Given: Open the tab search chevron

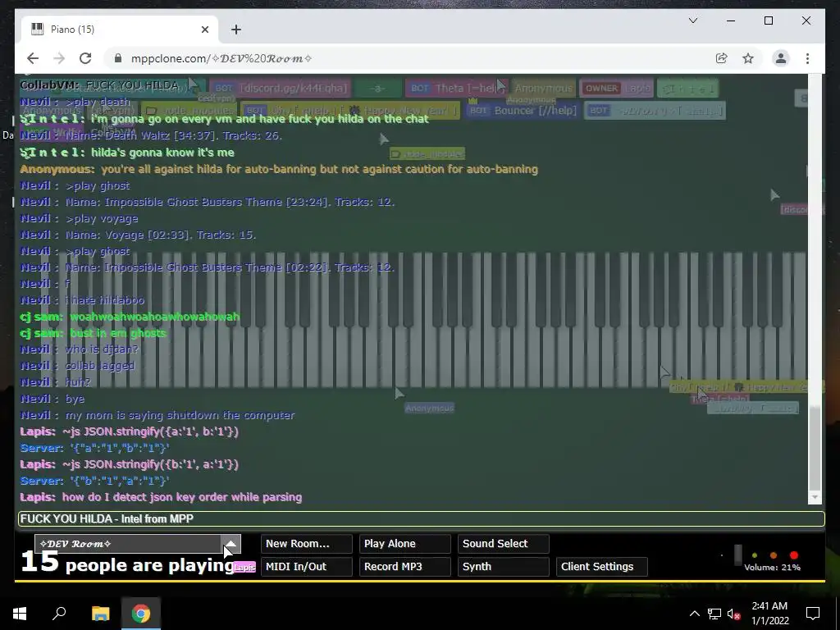Looking at the screenshot, I should pyautogui.click(x=692, y=21).
